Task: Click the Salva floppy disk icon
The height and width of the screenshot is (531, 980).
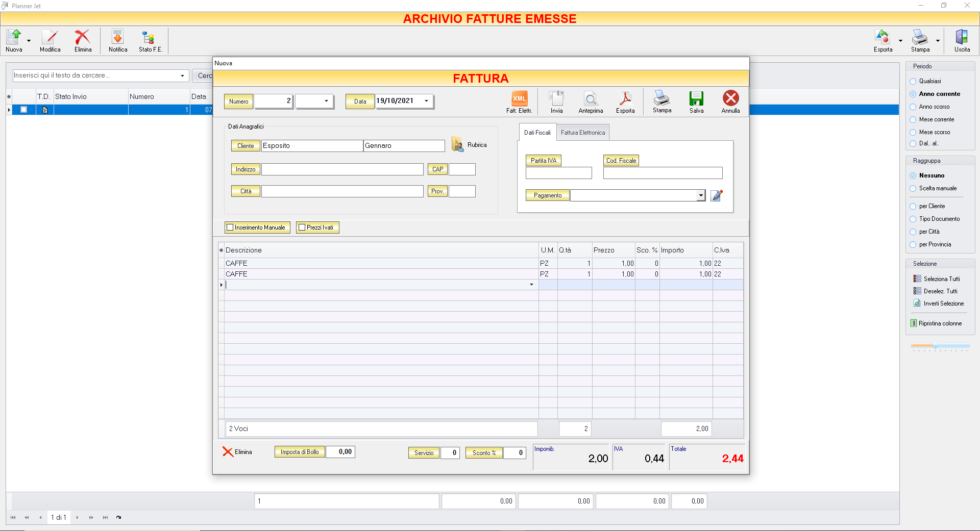Action: 696,98
